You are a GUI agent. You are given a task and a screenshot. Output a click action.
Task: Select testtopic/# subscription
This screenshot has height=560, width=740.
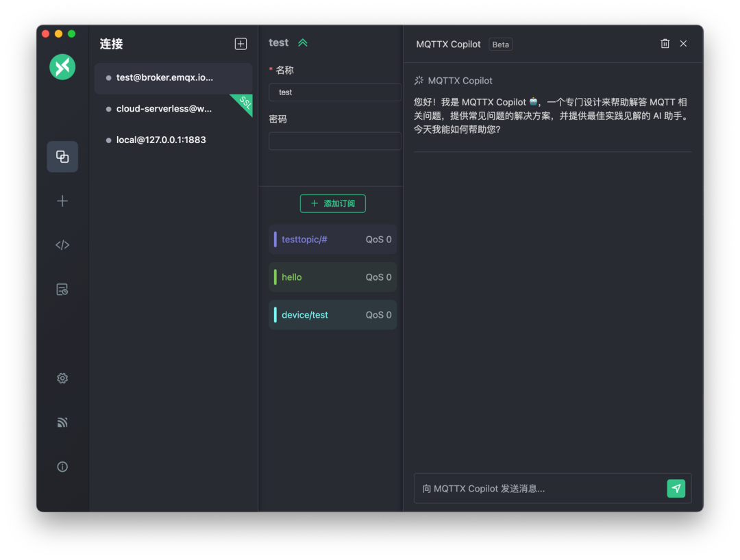[333, 240]
